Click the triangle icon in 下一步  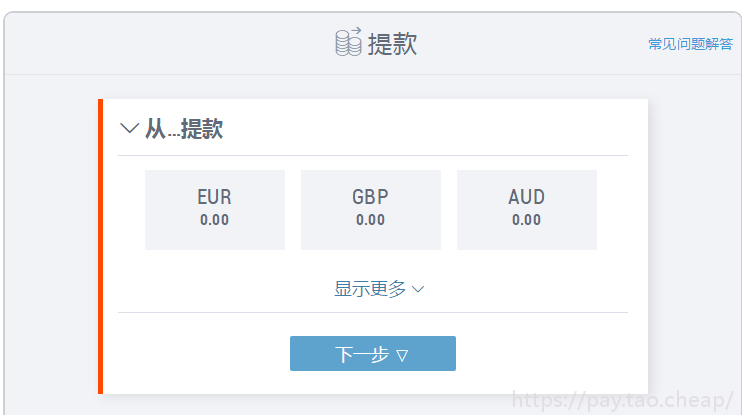pos(402,355)
